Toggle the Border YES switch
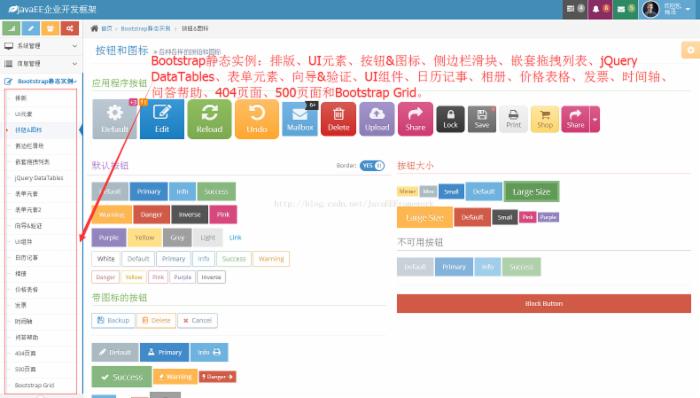This screenshot has height=398, width=700. click(x=372, y=166)
